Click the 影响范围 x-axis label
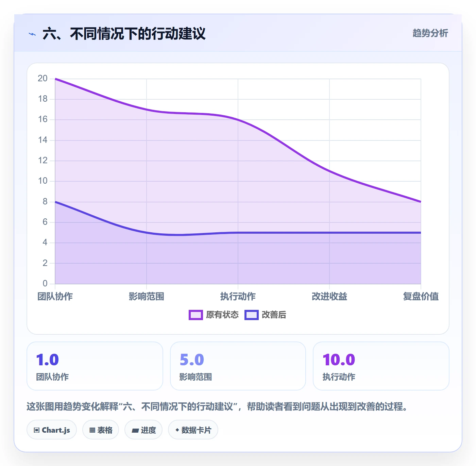This screenshot has height=466, width=476. point(147,297)
